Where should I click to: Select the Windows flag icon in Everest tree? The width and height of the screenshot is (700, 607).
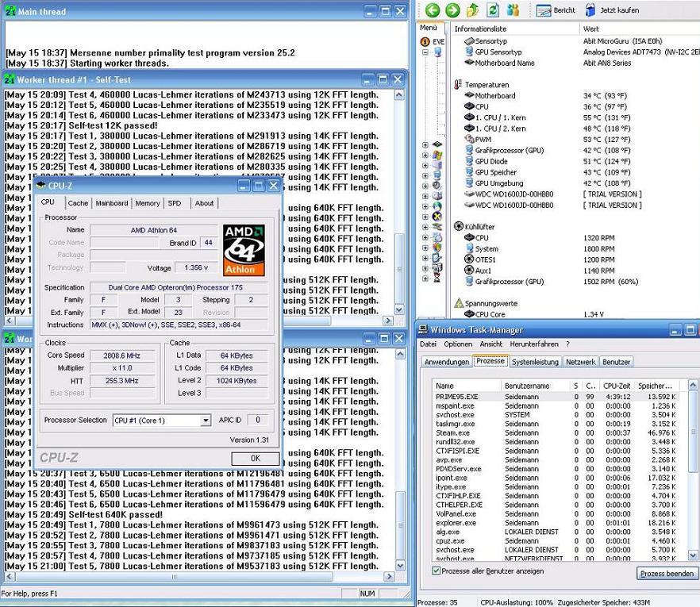pos(437,155)
